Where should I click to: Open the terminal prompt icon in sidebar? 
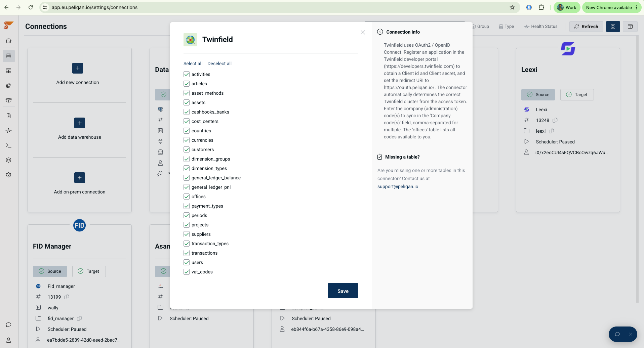(x=9, y=145)
